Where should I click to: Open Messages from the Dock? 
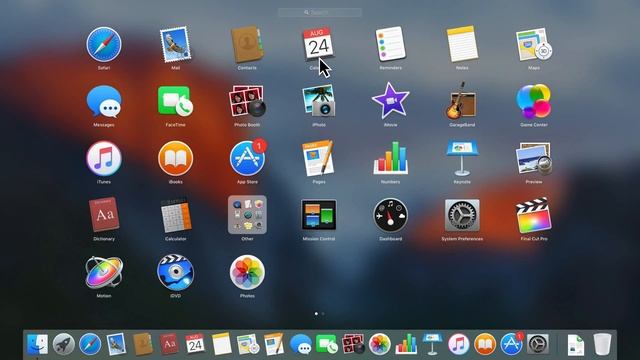(x=301, y=344)
